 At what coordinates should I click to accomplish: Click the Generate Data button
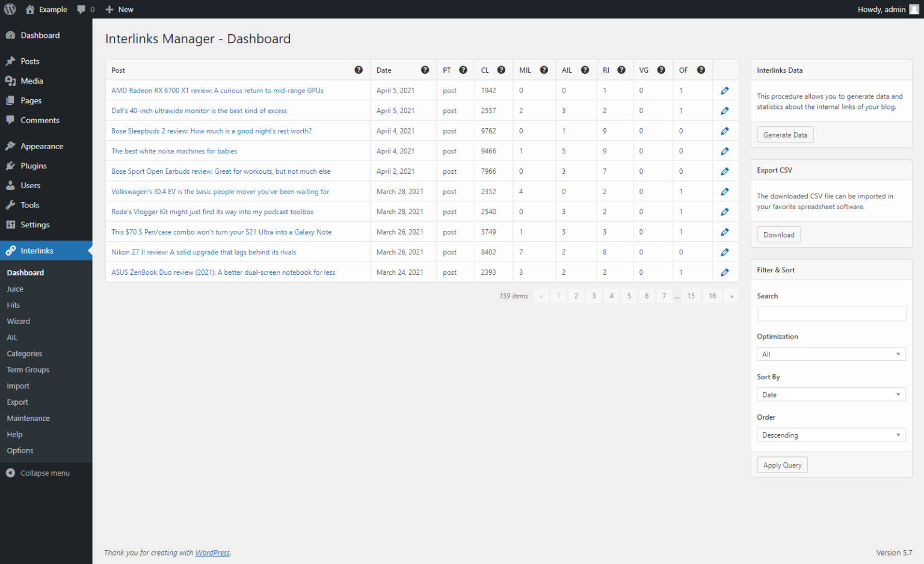pyautogui.click(x=785, y=134)
